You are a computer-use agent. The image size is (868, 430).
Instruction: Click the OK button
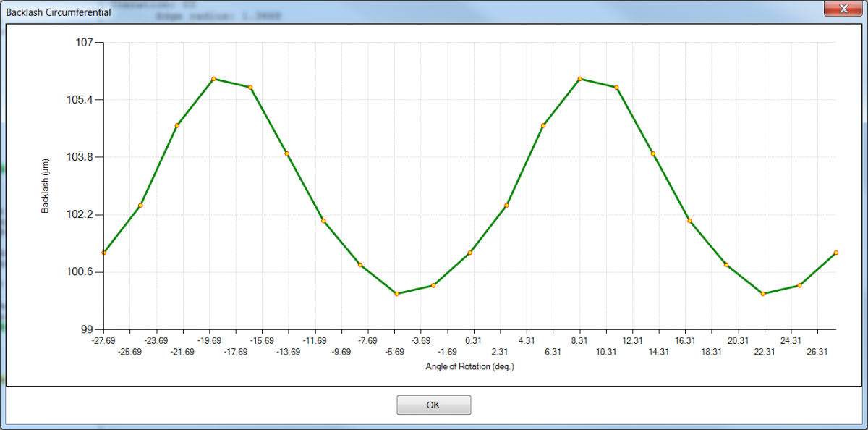[433, 405]
